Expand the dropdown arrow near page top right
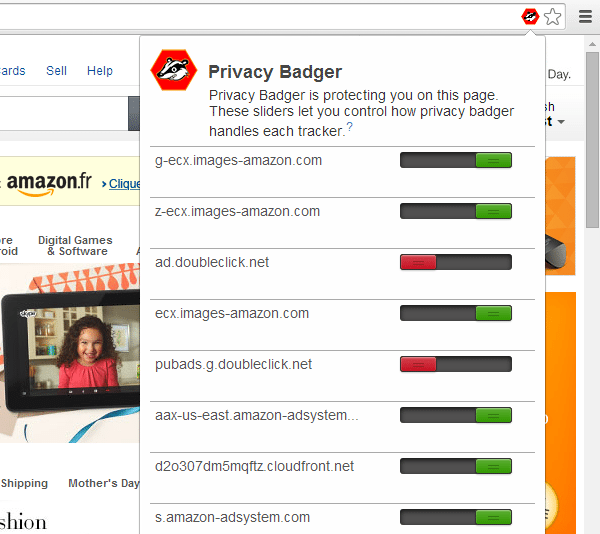The height and width of the screenshot is (534, 600). click(561, 122)
